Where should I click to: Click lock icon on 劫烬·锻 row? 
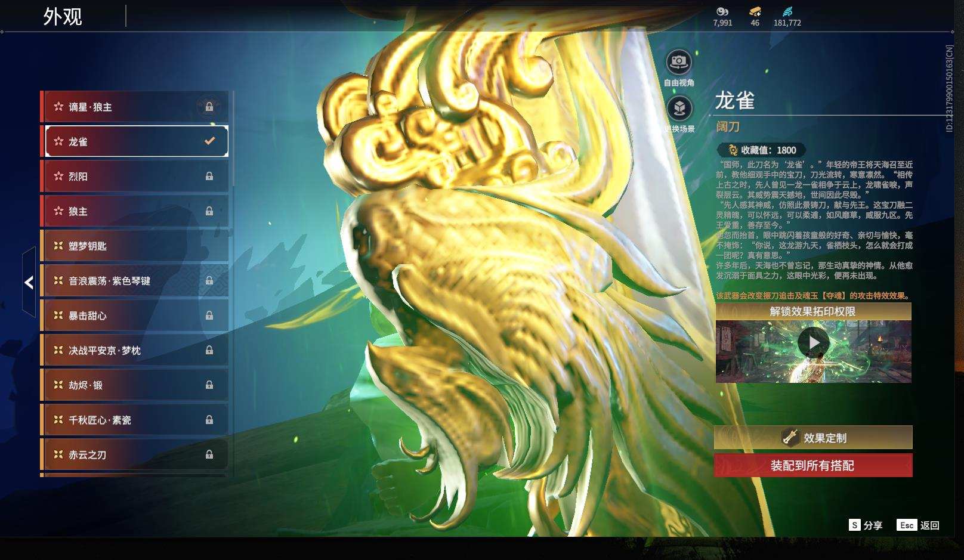coord(209,385)
